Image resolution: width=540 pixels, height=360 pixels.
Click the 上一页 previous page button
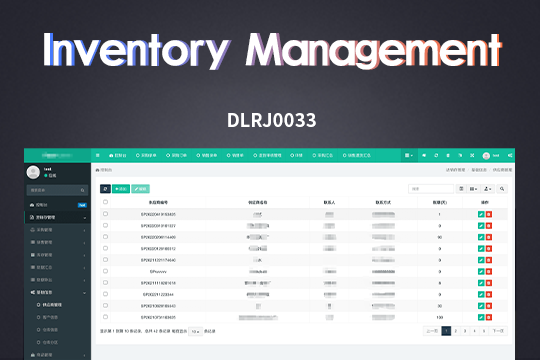click(432, 331)
